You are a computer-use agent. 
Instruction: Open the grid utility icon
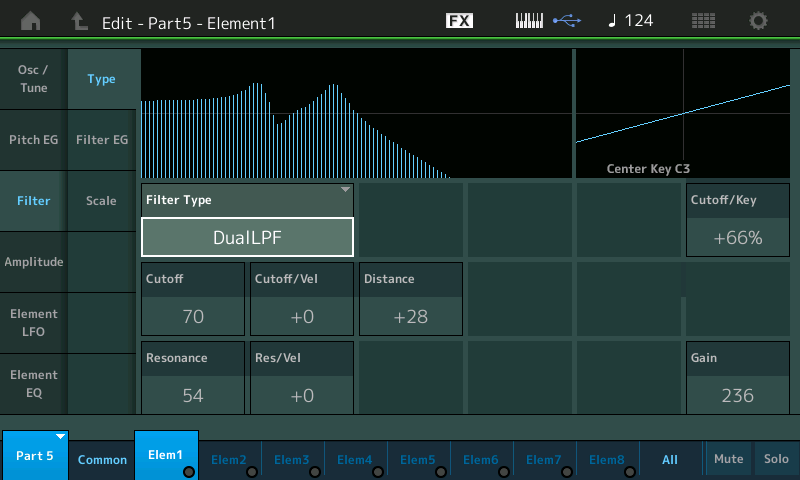click(703, 21)
